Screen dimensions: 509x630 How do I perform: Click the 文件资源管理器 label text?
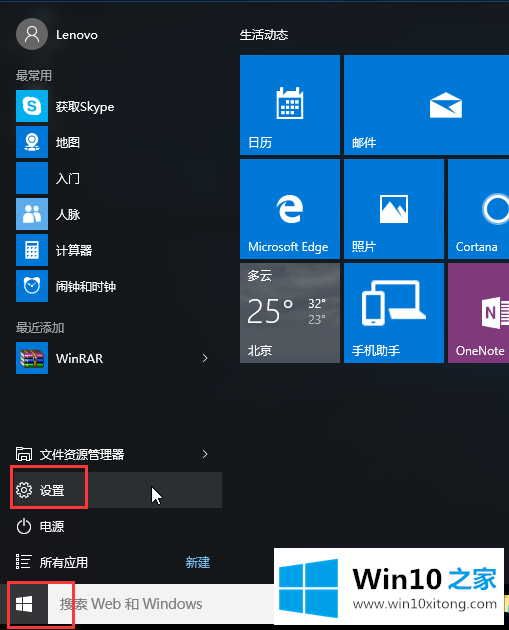click(x=82, y=454)
